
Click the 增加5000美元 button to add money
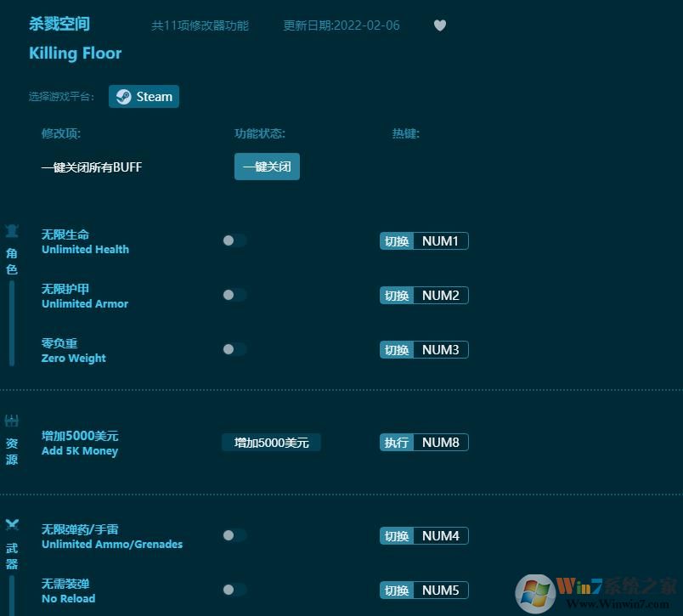[x=271, y=442]
